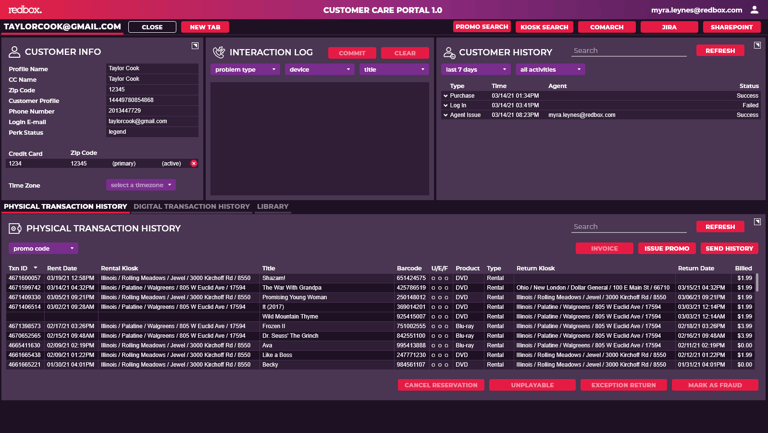The width and height of the screenshot is (768, 433).
Task: Switch to Digital Transaction History tab
Action: 192,207
